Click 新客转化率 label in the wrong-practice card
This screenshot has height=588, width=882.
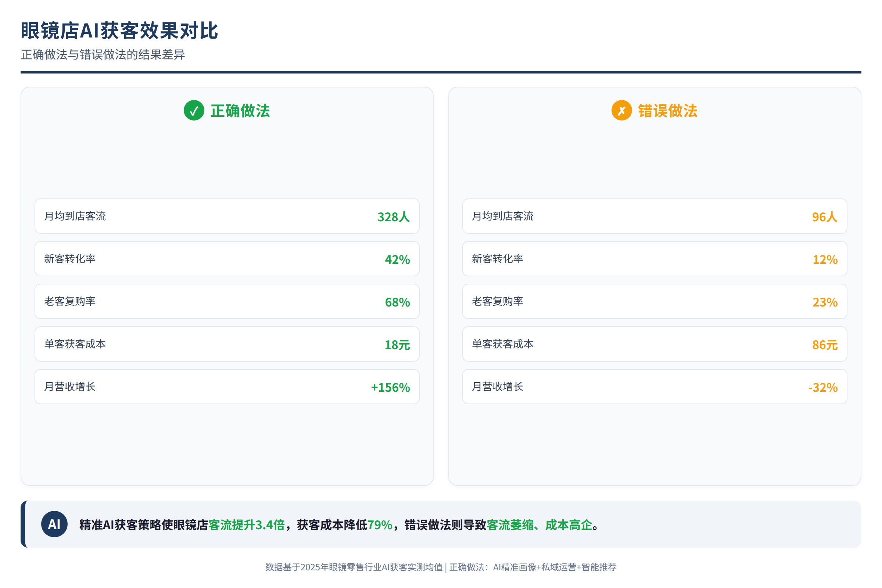click(x=497, y=259)
